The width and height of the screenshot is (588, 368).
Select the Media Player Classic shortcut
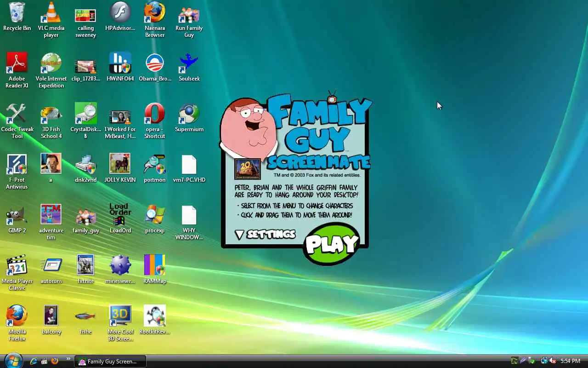point(17,272)
